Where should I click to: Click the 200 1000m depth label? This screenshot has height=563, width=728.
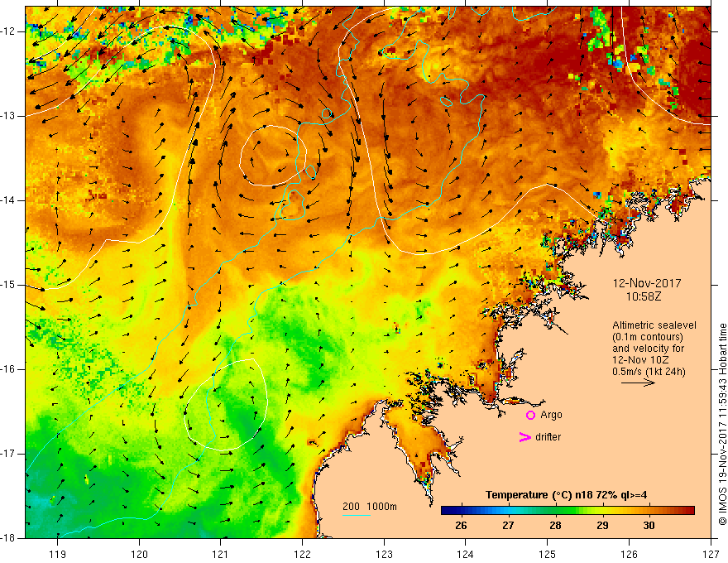(x=370, y=507)
